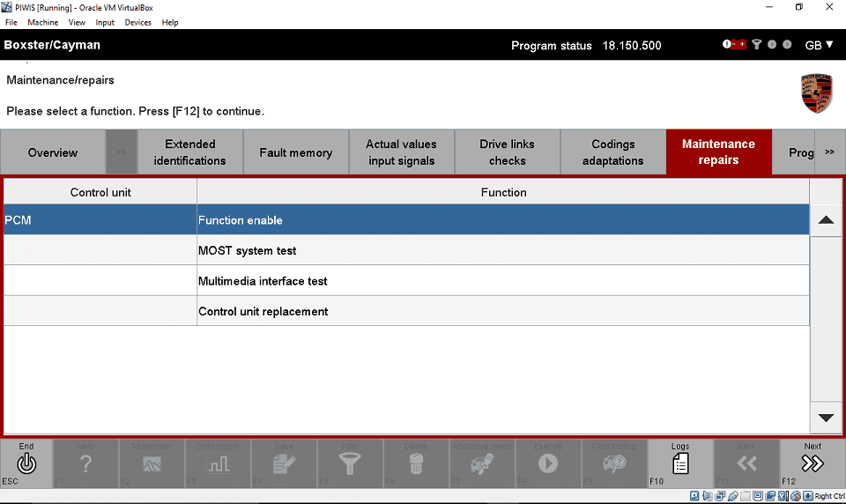Open Logs with the document icon
846x504 pixels.
[680, 463]
